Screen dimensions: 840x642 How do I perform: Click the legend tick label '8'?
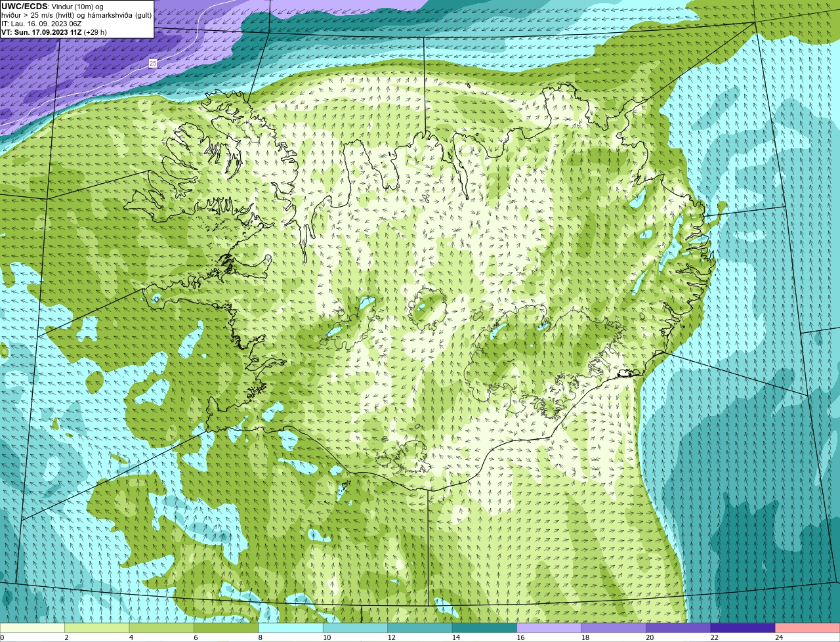pos(259,637)
